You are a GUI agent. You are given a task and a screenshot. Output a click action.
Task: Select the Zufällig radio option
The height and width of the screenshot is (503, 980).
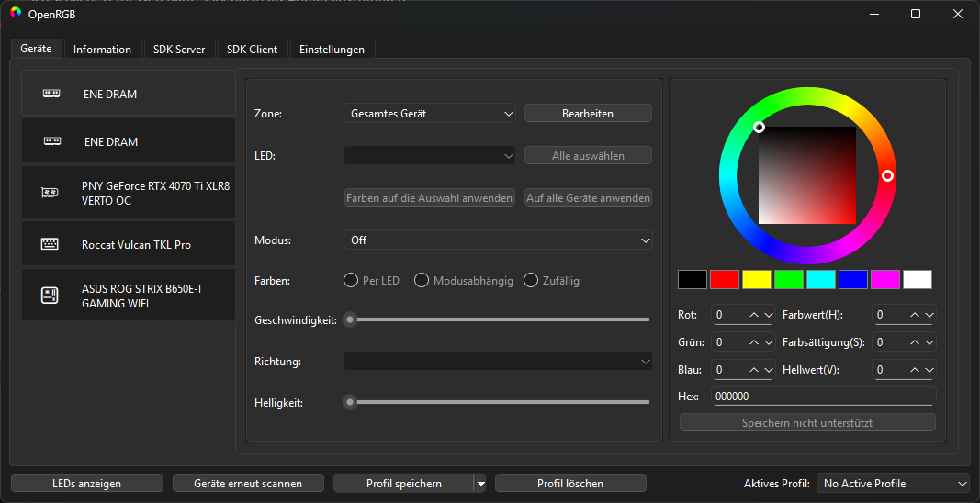[x=531, y=281]
